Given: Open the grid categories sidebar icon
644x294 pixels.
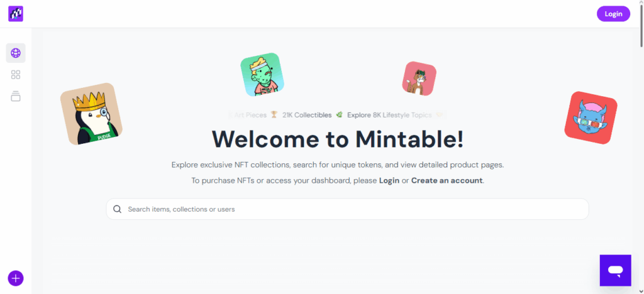Looking at the screenshot, I should click(16, 75).
